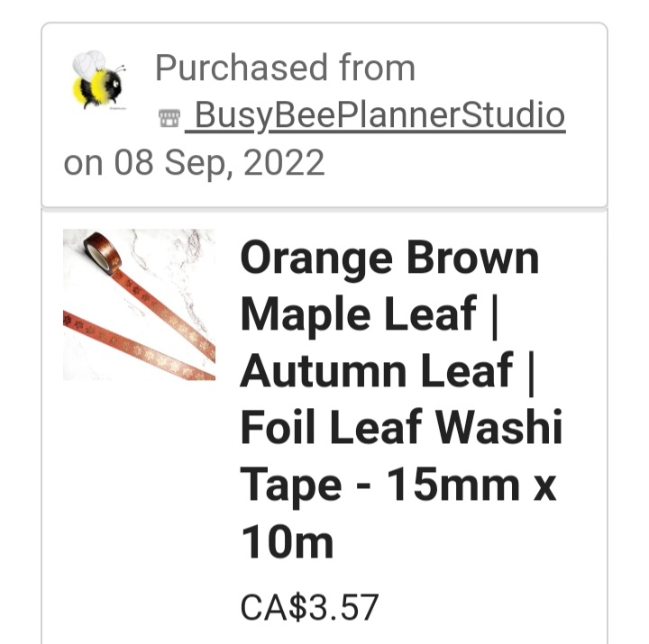Click the tape roll in the product photo
The width and height of the screenshot is (649, 644).
tap(102, 251)
